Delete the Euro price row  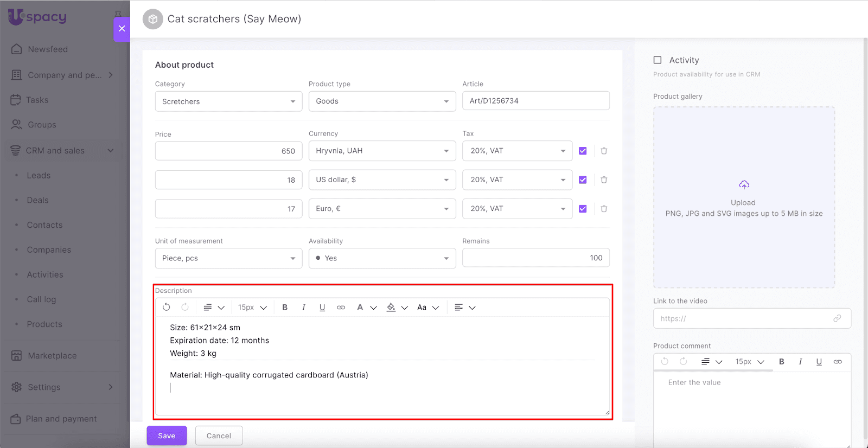coord(604,209)
